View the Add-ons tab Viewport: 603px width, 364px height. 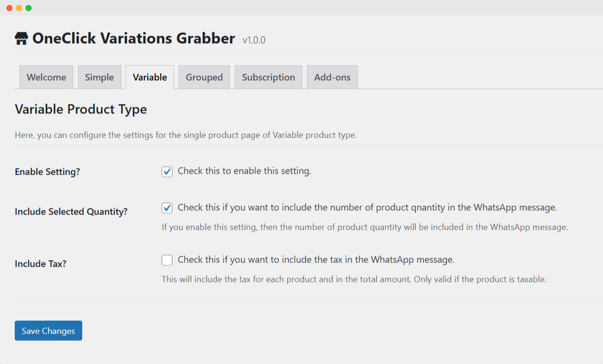click(x=332, y=77)
